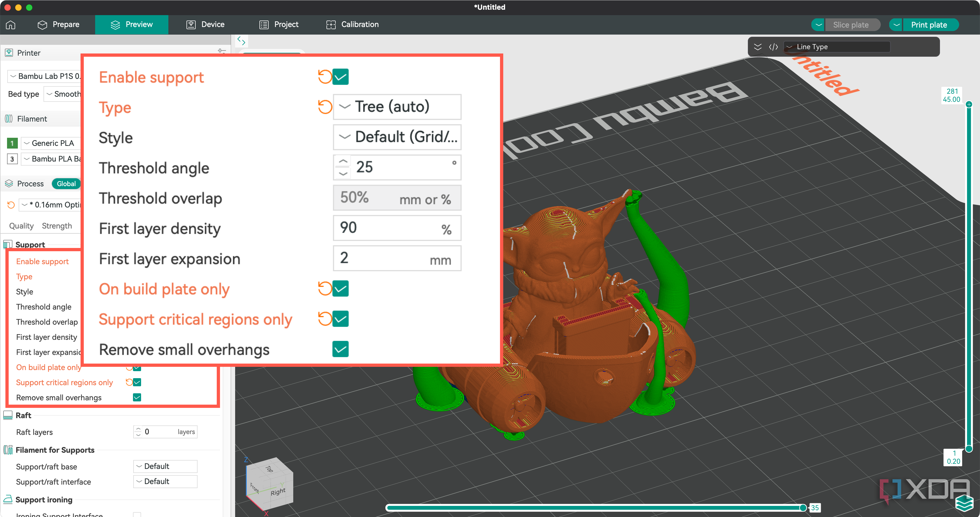
Task: Toggle Remove small overhangs checkbox in sidebar
Action: click(137, 397)
